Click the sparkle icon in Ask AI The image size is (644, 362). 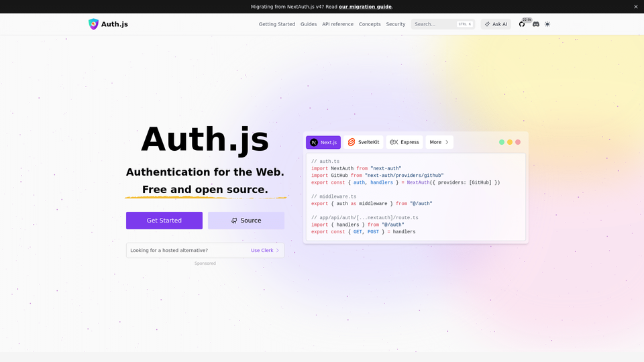point(488,24)
